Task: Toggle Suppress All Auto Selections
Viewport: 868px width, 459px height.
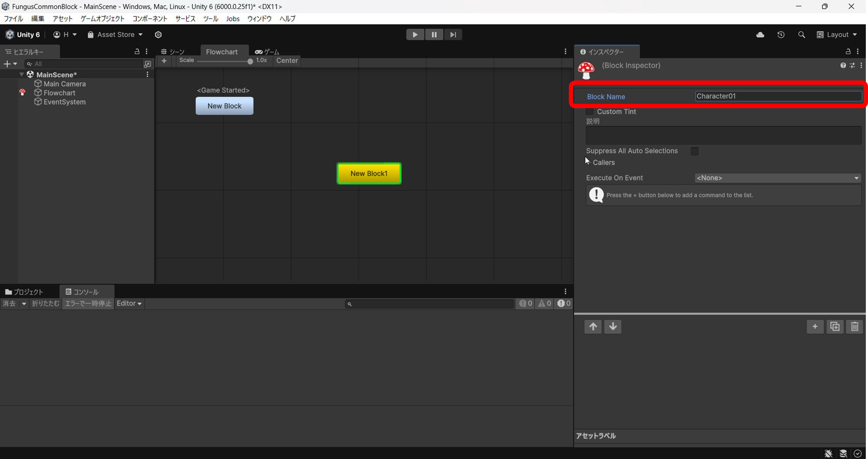Action: point(694,151)
